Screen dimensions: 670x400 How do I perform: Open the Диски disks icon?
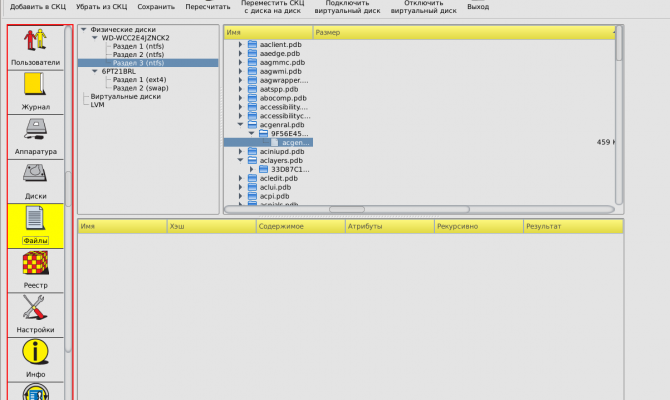35,174
